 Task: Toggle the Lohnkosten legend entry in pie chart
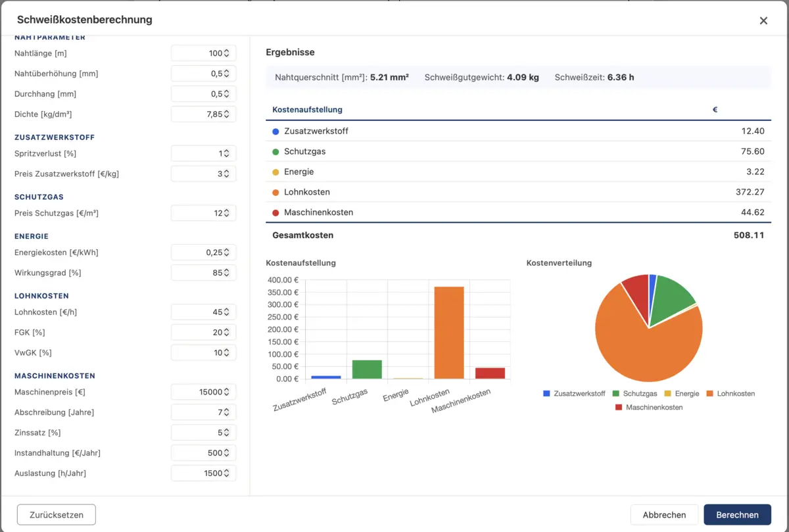click(x=730, y=393)
